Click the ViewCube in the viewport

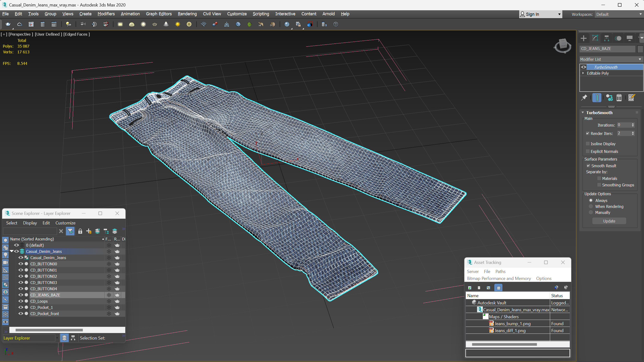(x=563, y=46)
